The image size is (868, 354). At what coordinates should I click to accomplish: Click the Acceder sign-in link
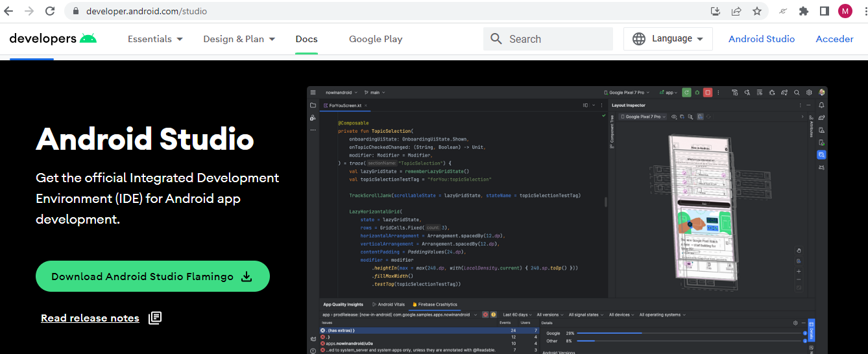pyautogui.click(x=834, y=39)
